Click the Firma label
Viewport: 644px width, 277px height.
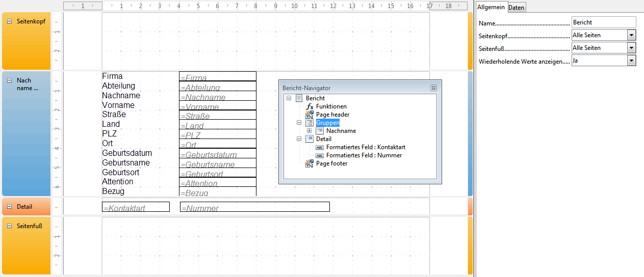tap(112, 76)
